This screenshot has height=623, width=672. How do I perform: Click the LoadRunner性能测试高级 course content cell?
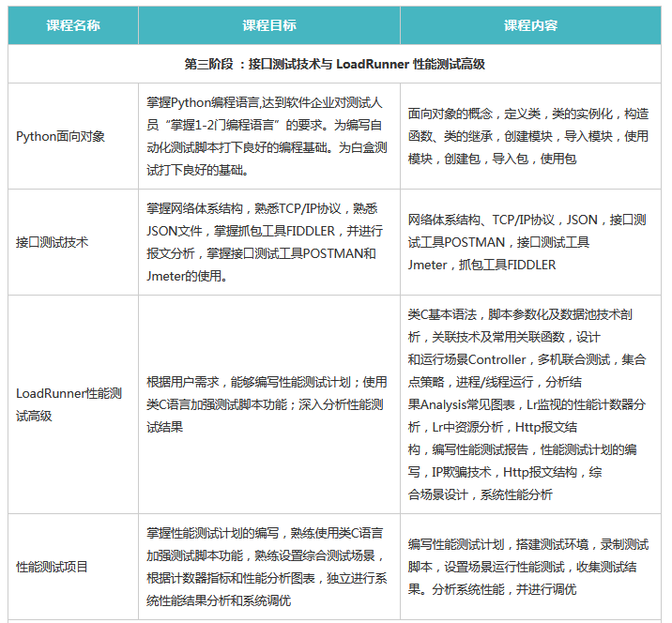(528, 404)
